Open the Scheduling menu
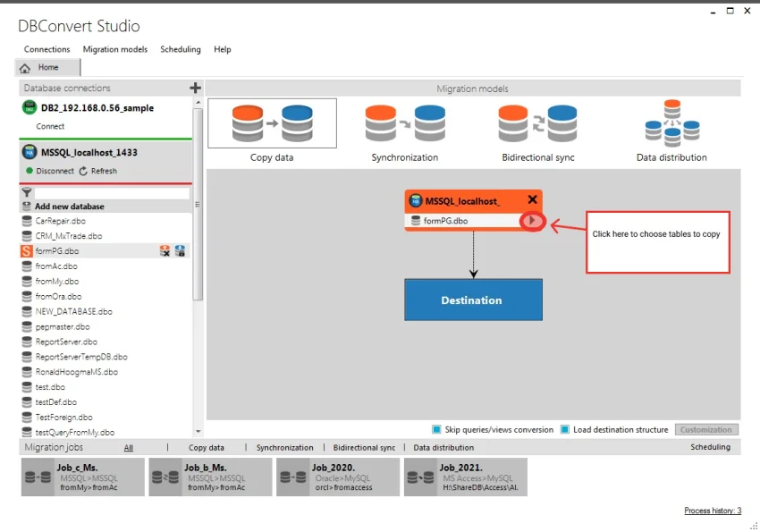The image size is (760, 532). click(x=181, y=49)
